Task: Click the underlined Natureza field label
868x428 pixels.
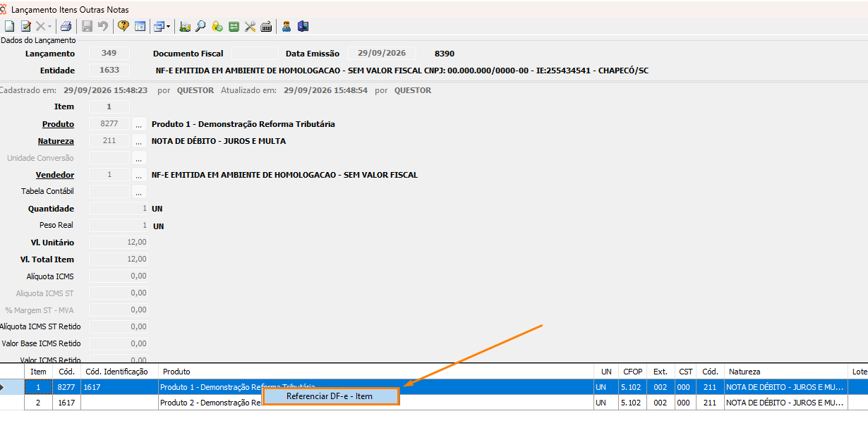Action: click(x=56, y=141)
